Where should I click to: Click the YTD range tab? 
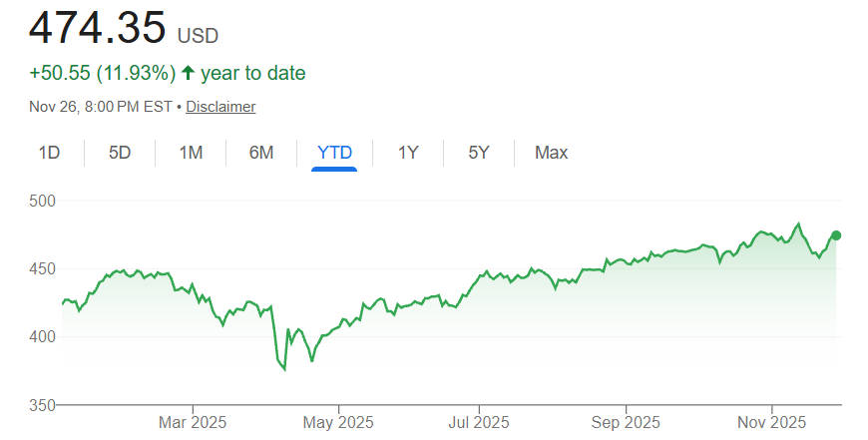click(x=334, y=153)
